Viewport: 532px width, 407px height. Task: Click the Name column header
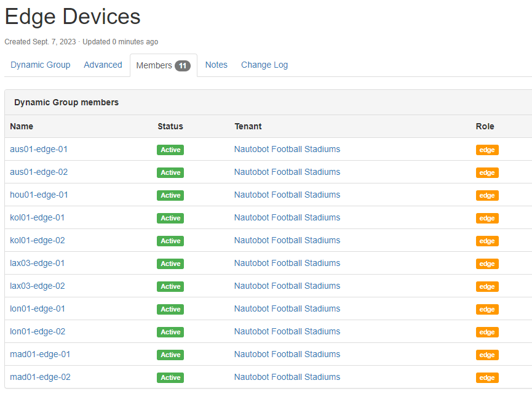point(22,126)
